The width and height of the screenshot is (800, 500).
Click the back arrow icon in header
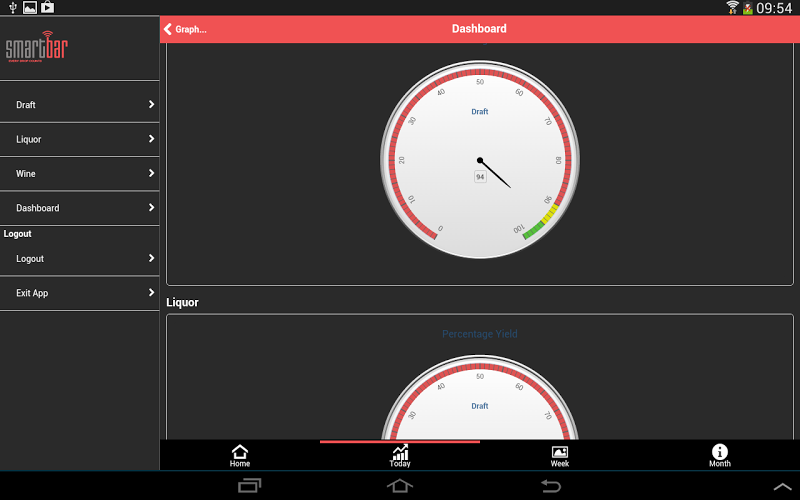(167, 29)
